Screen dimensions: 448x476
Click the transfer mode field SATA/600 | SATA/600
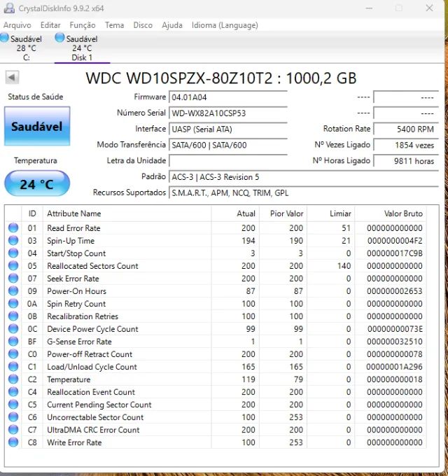(x=228, y=145)
